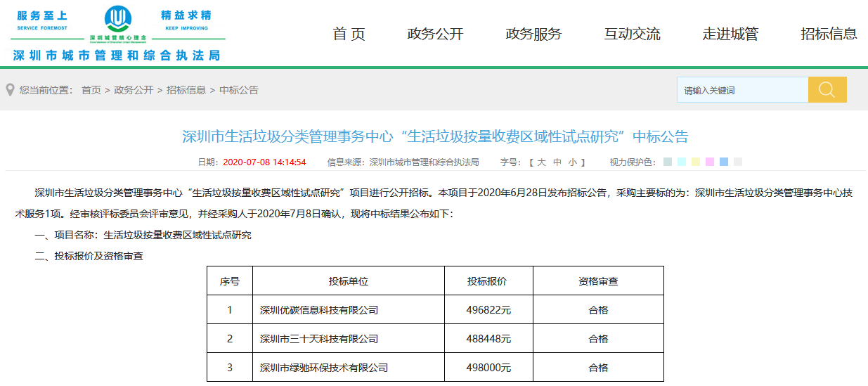The height and width of the screenshot is (386, 868).
Task: Open the 首页 navigation menu item
Action: coord(349,34)
